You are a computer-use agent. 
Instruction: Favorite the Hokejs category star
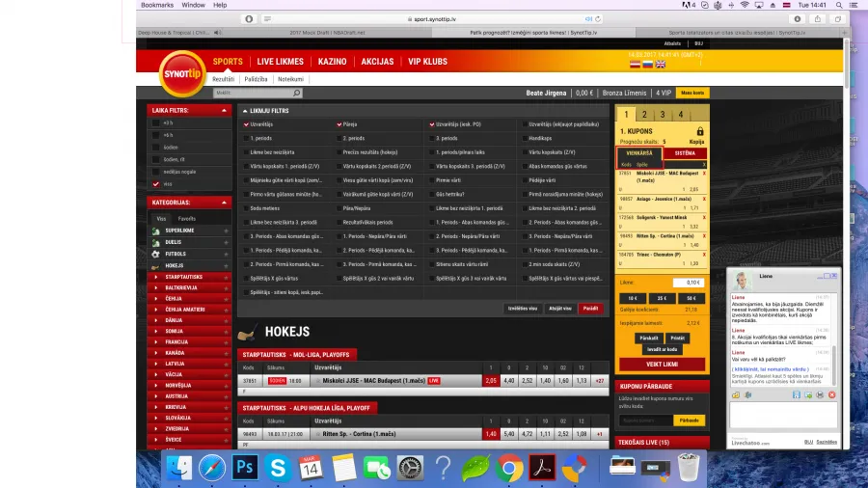[226, 265]
